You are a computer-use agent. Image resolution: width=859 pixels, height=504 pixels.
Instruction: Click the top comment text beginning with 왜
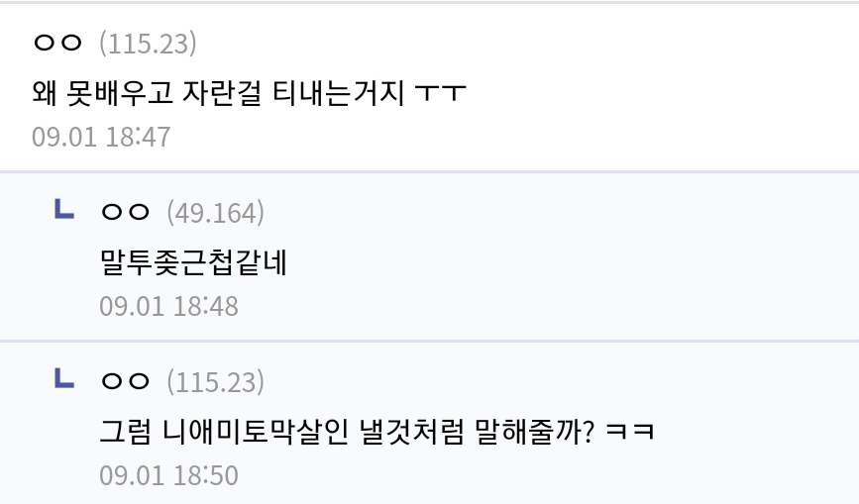click(250, 92)
